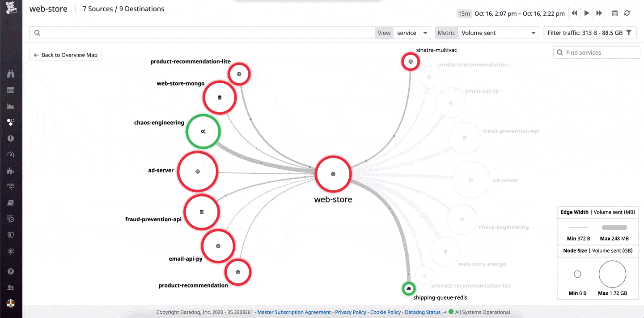Open the APM gauge sidebar icon
The image size is (644, 318).
[x=11, y=155]
